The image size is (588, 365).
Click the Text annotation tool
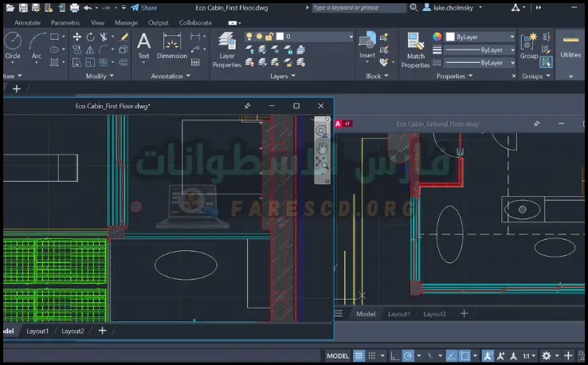point(143,45)
